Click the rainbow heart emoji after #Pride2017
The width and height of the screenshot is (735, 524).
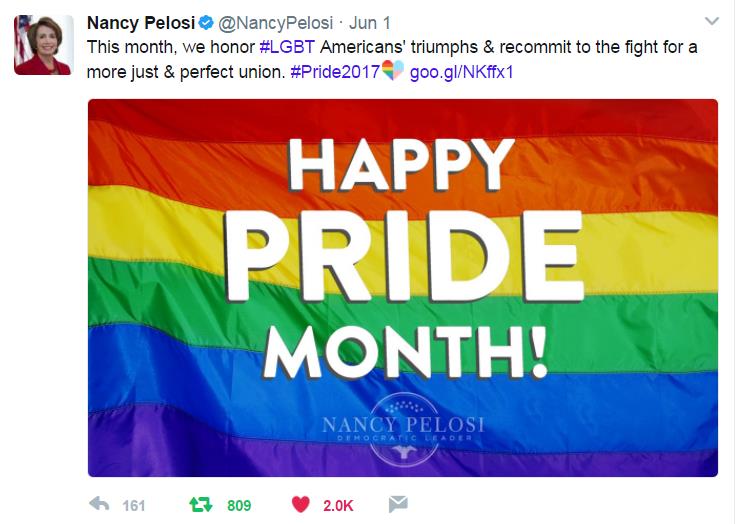[393, 73]
